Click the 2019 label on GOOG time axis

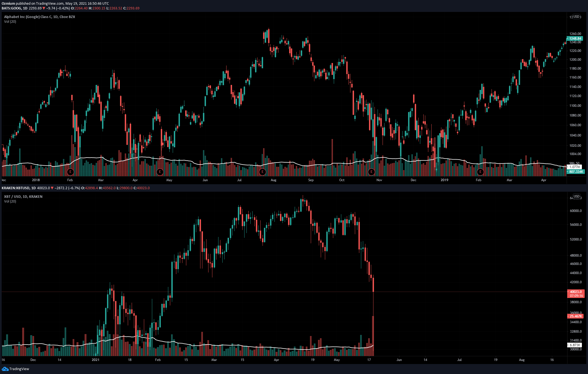coord(444,180)
